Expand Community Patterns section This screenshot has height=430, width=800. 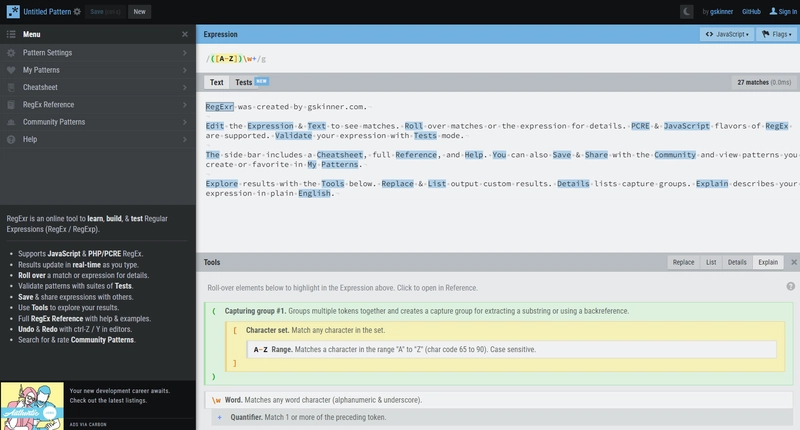pos(97,122)
